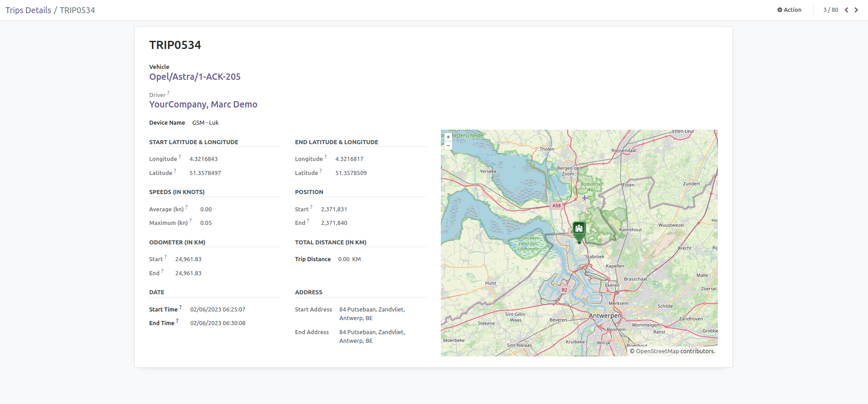Screen dimensions: 868x404
Task: Click the Antwerpen city label on map
Action: coord(605,316)
